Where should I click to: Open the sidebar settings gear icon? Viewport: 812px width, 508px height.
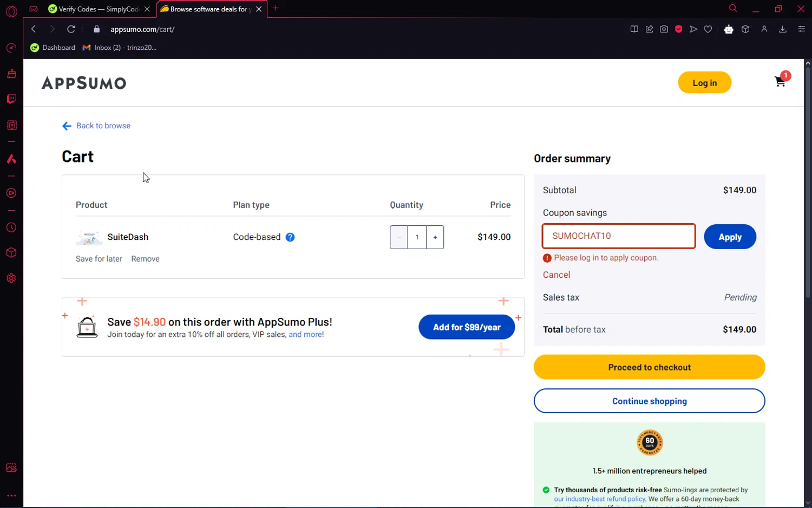[x=11, y=278]
